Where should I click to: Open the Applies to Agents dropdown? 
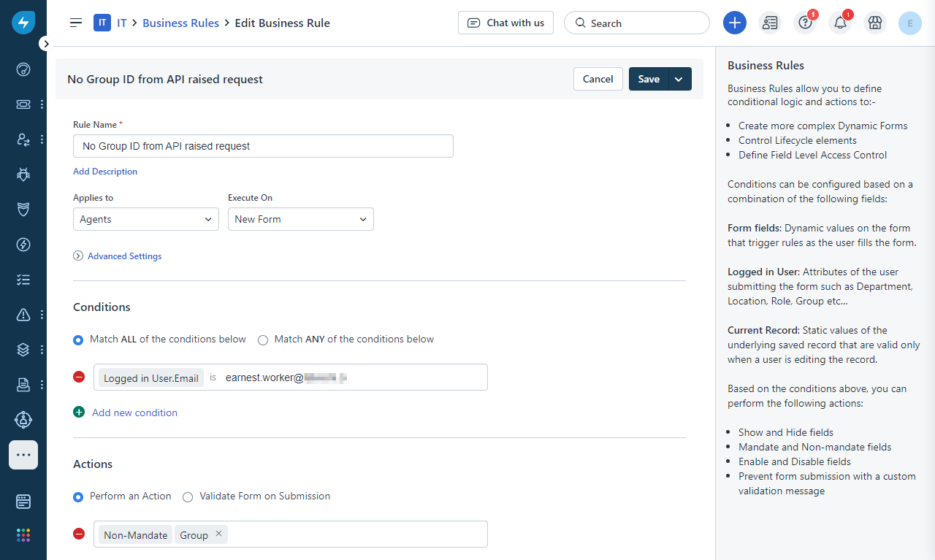pos(146,219)
